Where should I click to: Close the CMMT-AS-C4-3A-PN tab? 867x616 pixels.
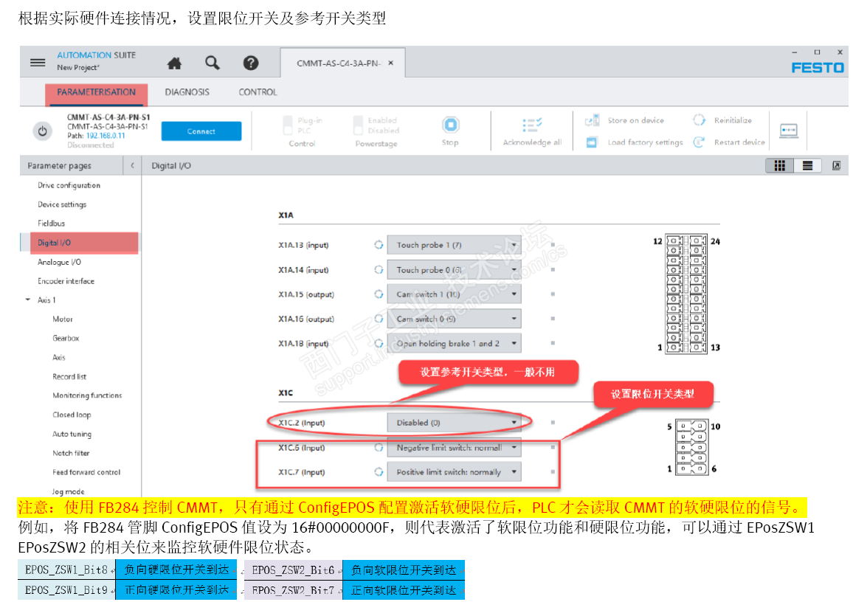point(390,63)
